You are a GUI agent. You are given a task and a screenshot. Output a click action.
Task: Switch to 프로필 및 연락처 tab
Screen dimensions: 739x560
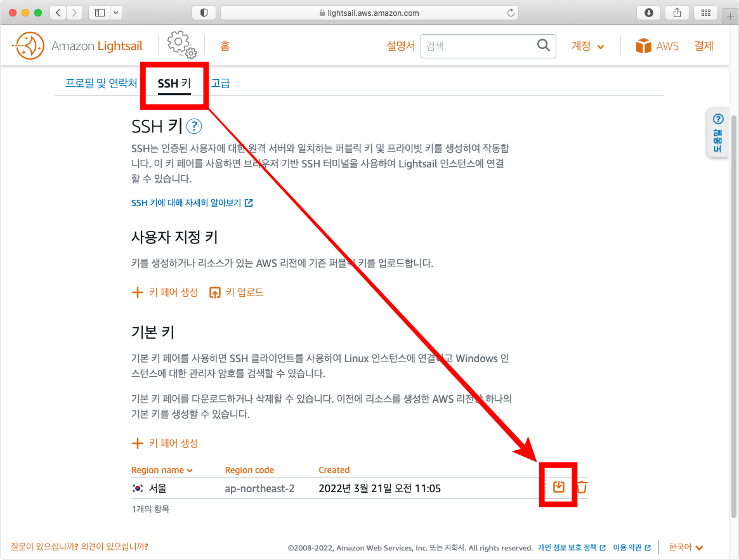coord(101,84)
